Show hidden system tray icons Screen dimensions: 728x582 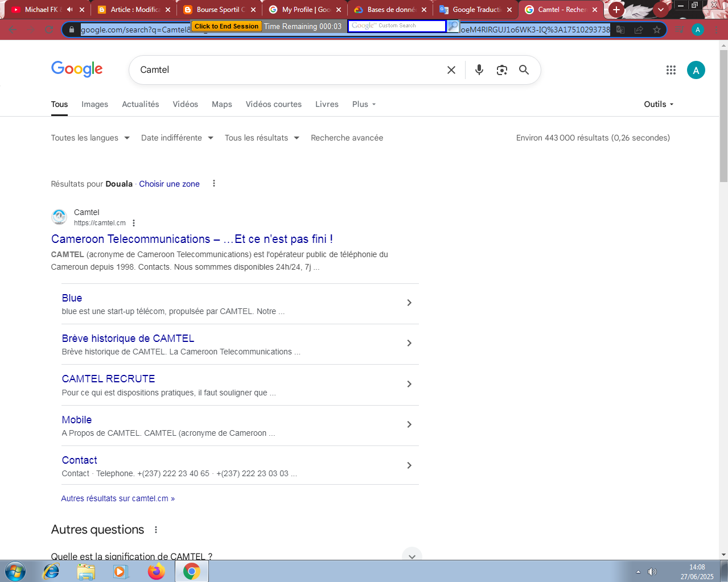[x=638, y=572]
